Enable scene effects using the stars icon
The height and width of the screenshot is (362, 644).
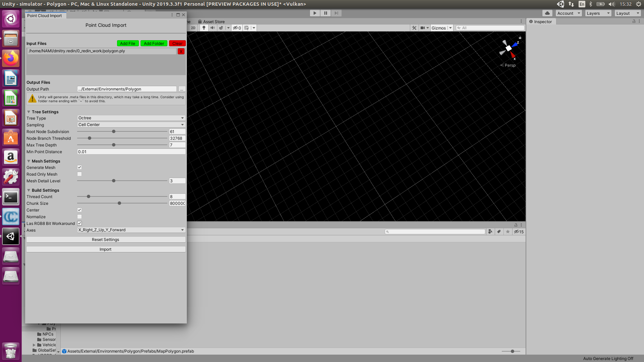coord(221,28)
